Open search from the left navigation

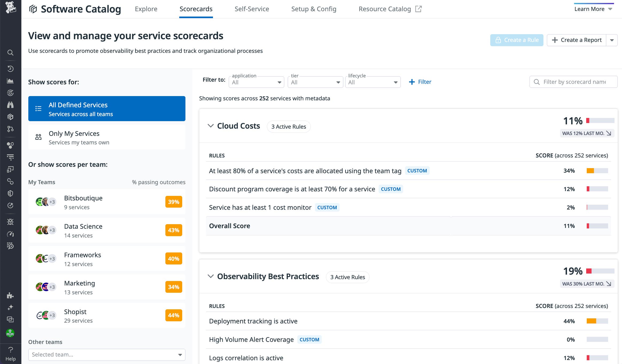point(10,53)
